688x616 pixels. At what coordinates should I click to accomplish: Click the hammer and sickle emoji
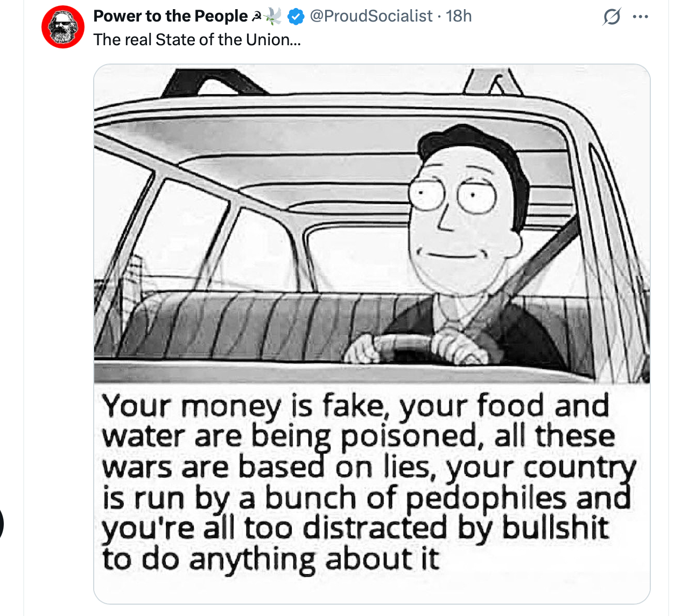click(257, 17)
